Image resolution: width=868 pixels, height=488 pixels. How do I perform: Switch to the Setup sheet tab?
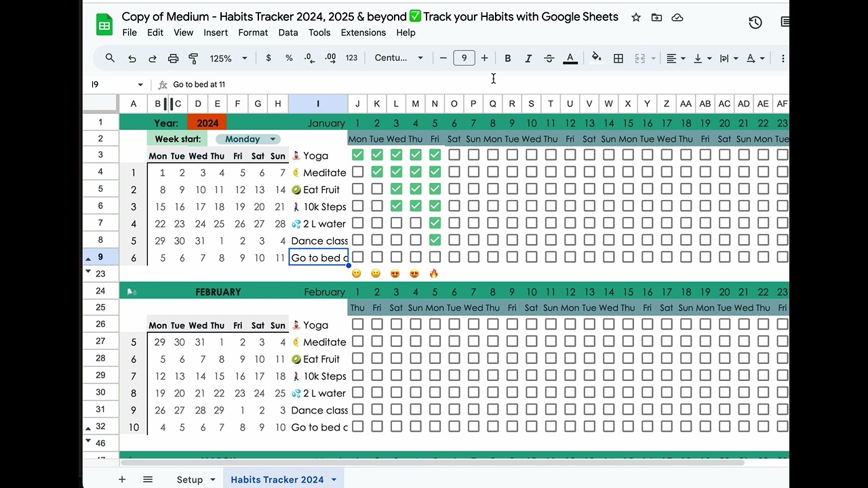coord(190,480)
